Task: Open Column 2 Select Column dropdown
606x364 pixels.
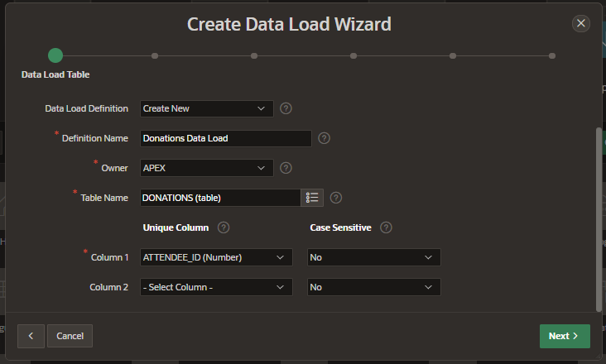Action: pos(216,287)
